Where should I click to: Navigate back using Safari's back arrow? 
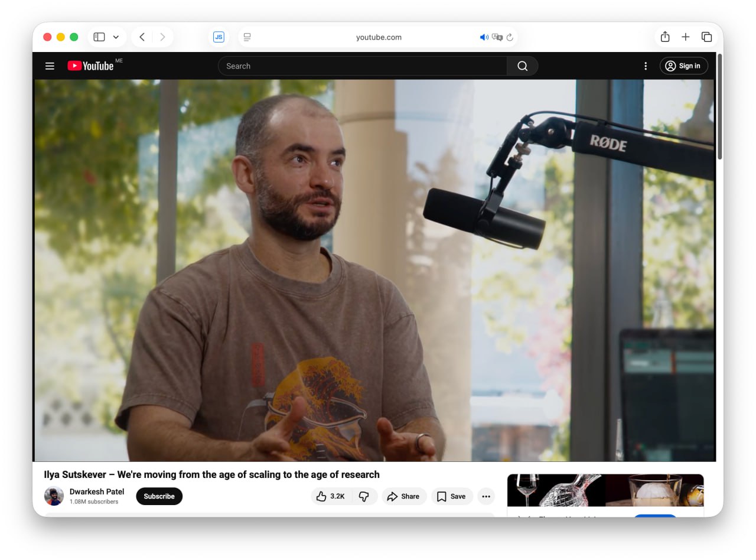pyautogui.click(x=142, y=37)
